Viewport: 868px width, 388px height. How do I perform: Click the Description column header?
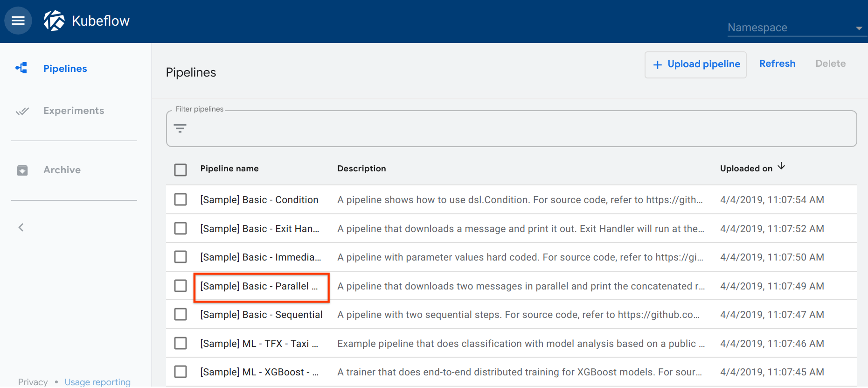coord(361,169)
